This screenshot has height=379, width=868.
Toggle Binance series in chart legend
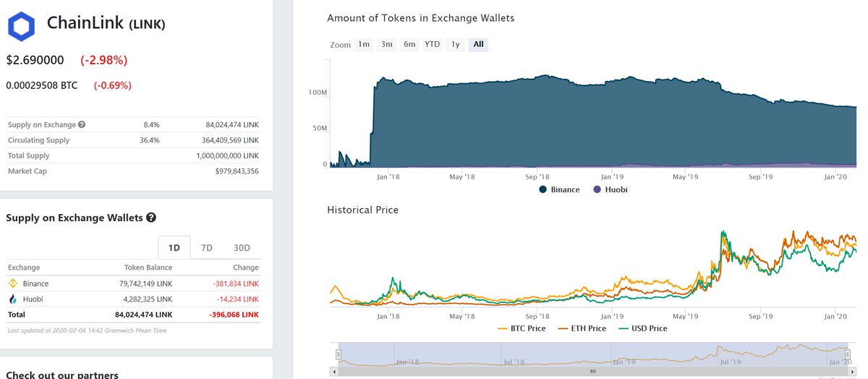[559, 189]
